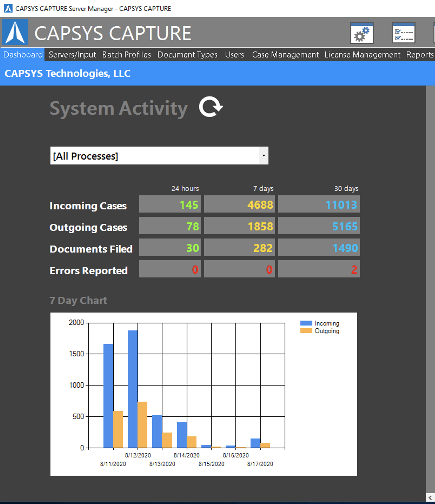435x504 pixels.
Task: Click the Outgoing Cases row label
Action: click(88, 228)
